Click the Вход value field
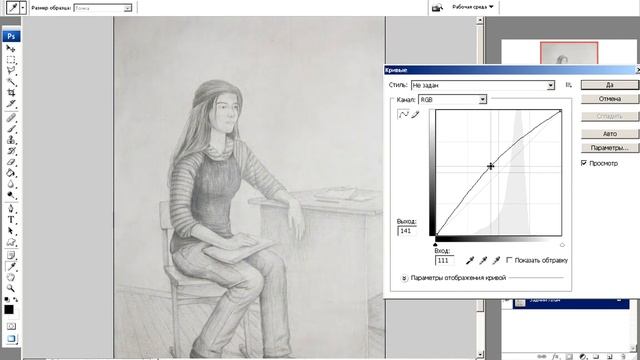 [444, 260]
